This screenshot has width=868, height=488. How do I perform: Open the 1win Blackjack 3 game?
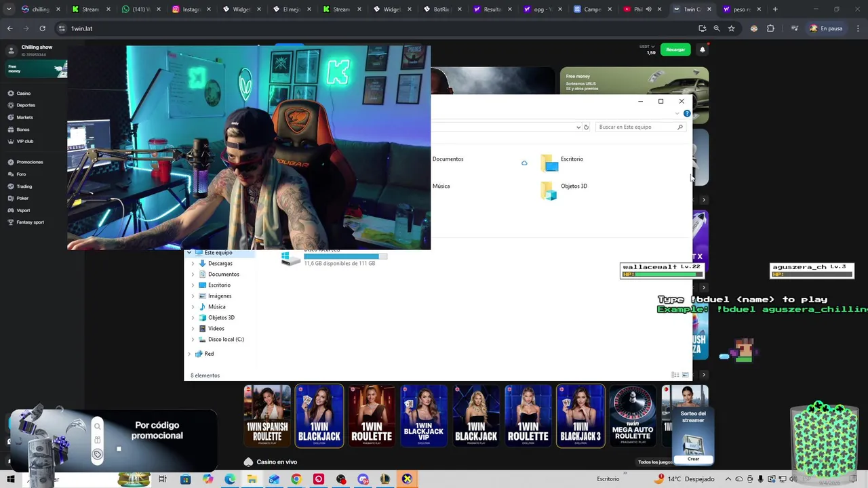[x=580, y=415]
